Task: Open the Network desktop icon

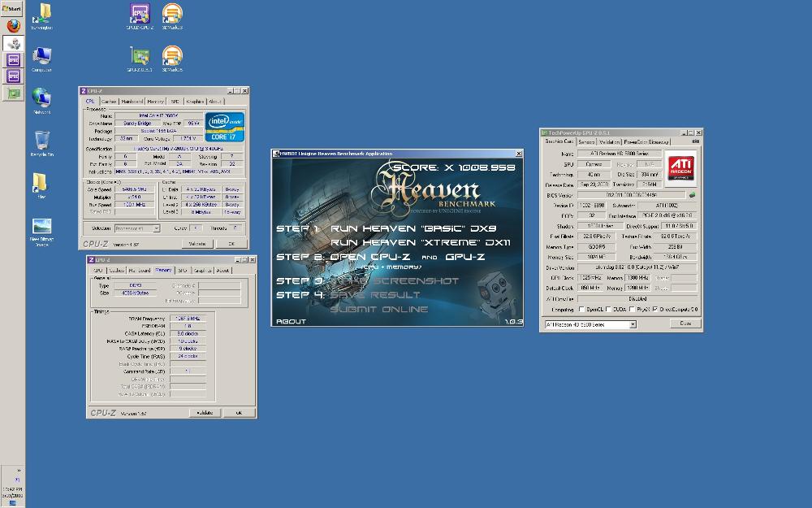Action: pyautogui.click(x=41, y=101)
